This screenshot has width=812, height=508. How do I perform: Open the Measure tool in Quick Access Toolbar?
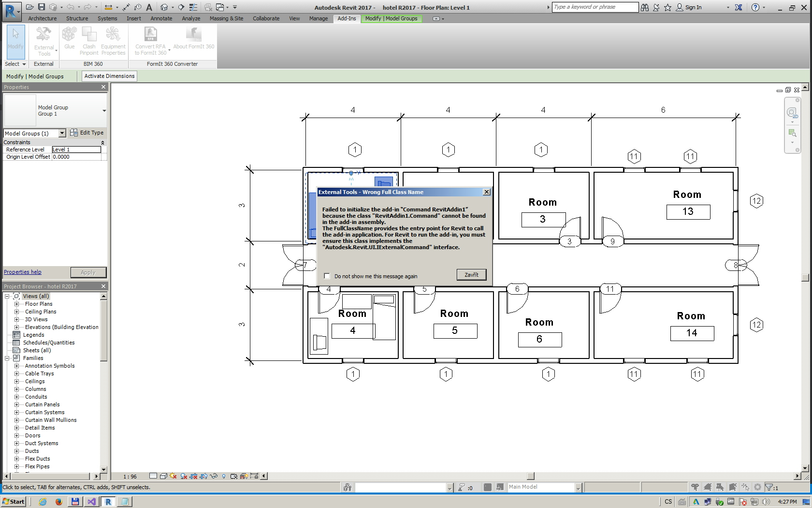click(x=108, y=7)
